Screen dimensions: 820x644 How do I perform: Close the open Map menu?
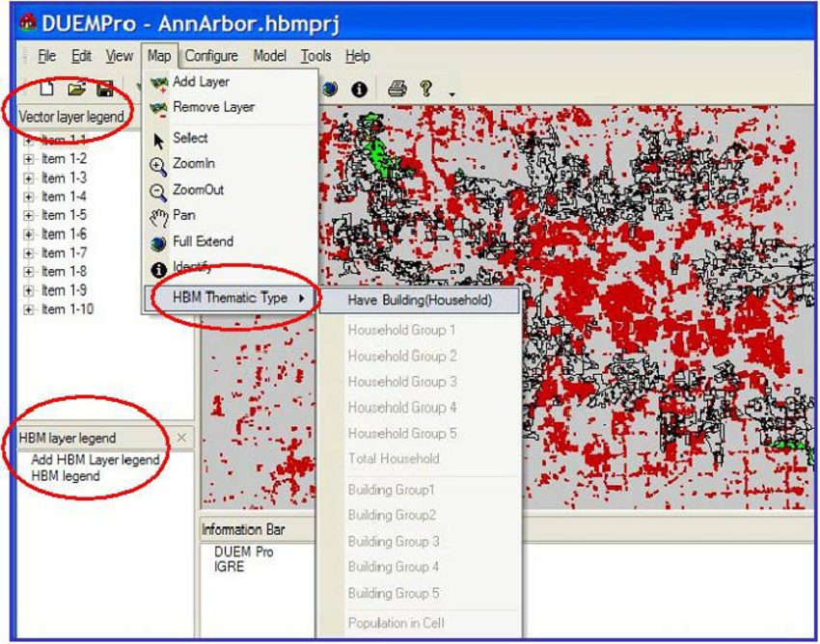tap(159, 56)
